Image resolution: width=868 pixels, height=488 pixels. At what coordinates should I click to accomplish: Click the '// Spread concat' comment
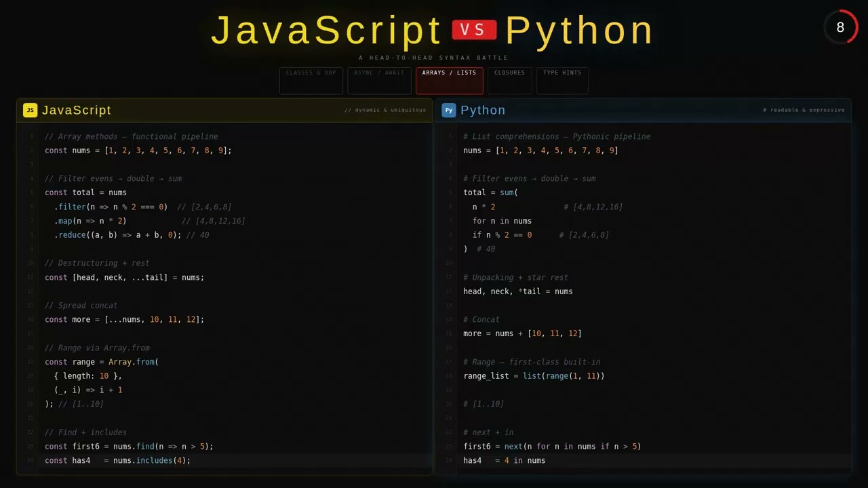tap(81, 305)
